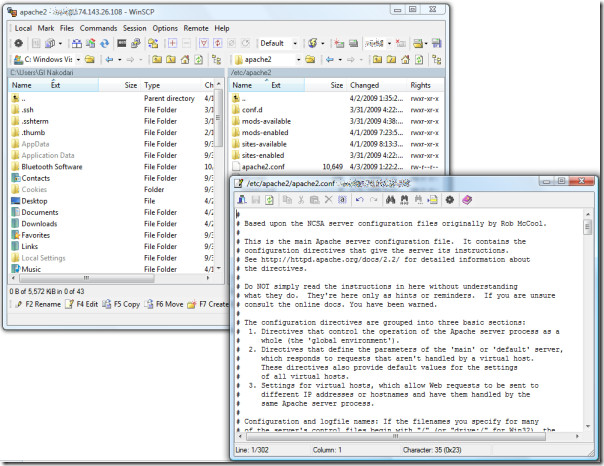Select .ssh folder in local panel
Screen dimensions: 604x466
pyautogui.click(x=27, y=110)
